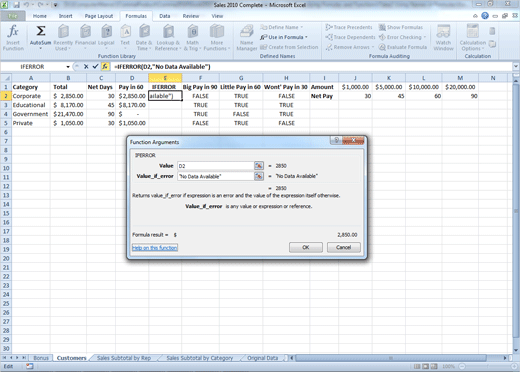
Task: Collapse dialog via Value field range selector icon
Action: pos(259,166)
